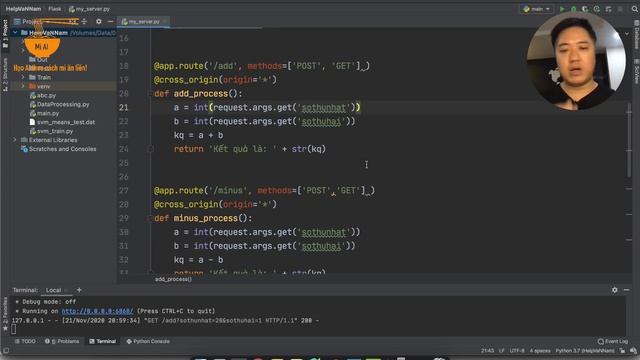Place cursor on 'kq = a + b' line
The height and width of the screenshot is (360, 640).
(x=198, y=135)
